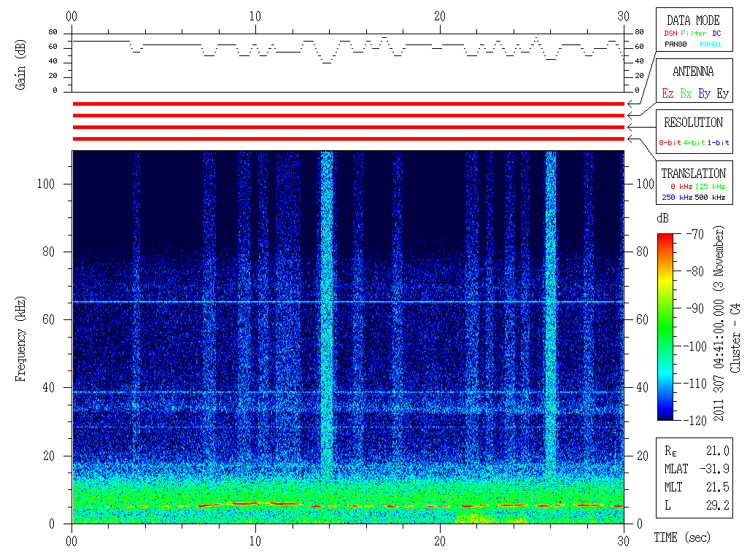The height and width of the screenshot is (560, 747).
Task: Click the red Translation indicator bar
Action: point(348,139)
